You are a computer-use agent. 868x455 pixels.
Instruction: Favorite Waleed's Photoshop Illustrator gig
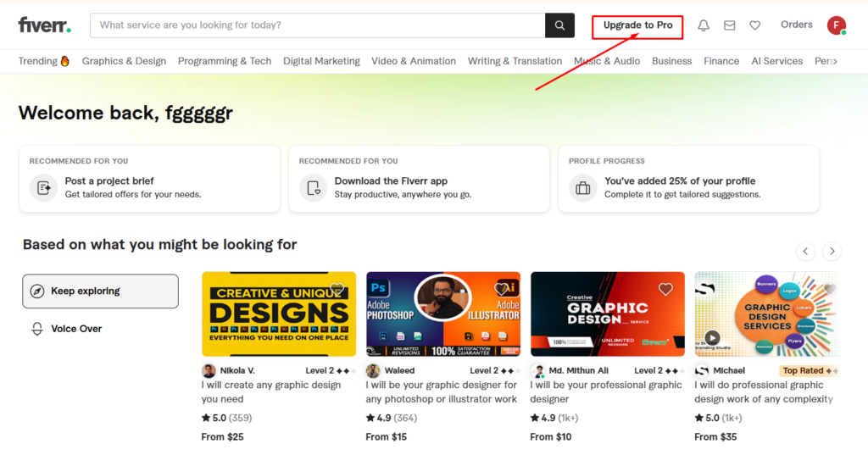(501, 289)
